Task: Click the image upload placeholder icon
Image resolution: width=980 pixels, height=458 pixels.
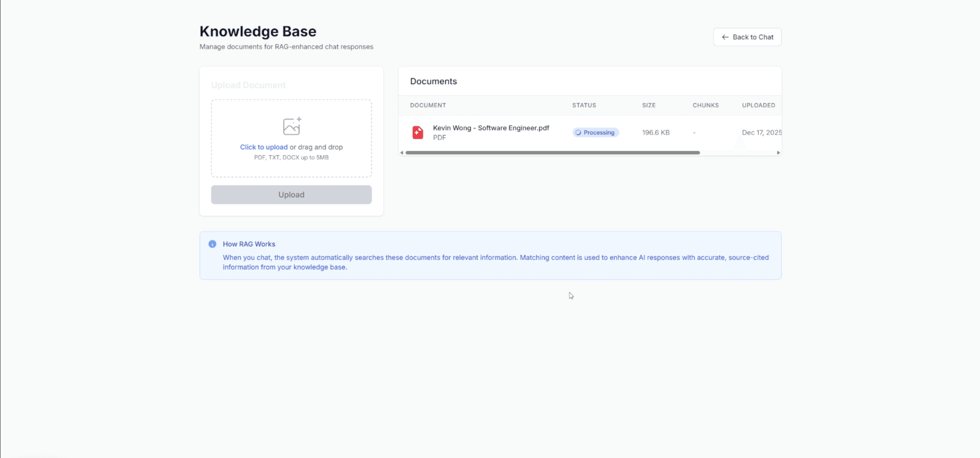Action: pos(292,126)
